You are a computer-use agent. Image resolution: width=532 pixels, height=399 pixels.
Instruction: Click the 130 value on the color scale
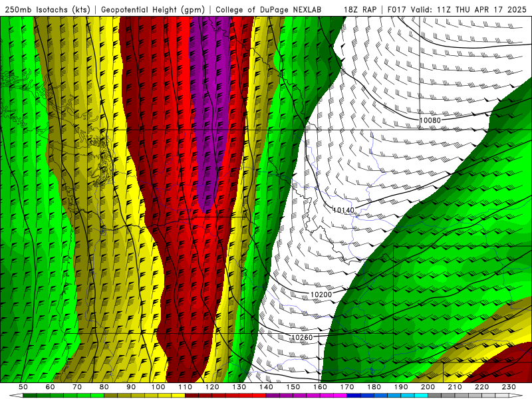point(239,387)
